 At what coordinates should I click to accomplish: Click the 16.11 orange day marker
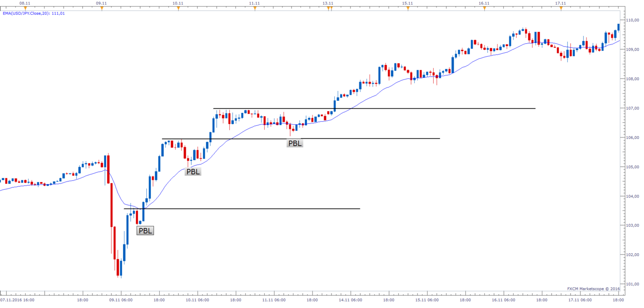pos(484,9)
